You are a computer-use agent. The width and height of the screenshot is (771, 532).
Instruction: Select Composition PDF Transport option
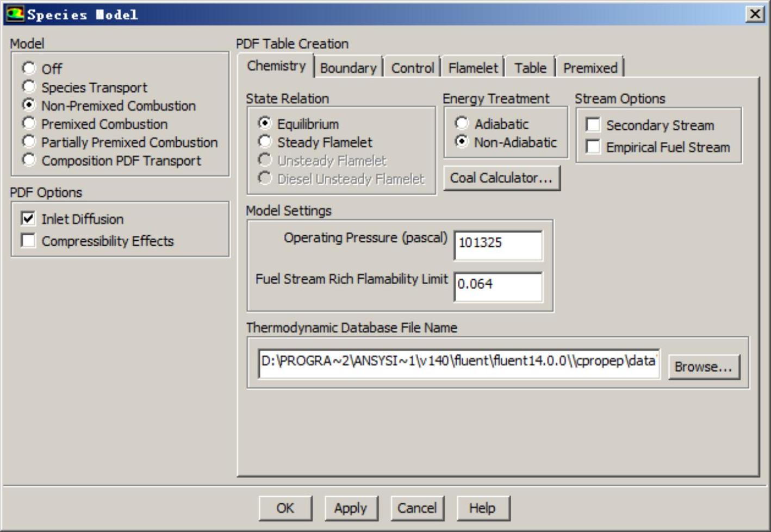click(29, 160)
